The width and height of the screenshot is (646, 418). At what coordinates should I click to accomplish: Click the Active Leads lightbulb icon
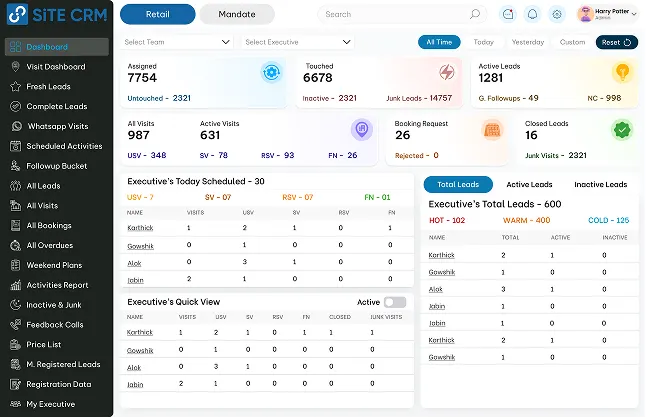pyautogui.click(x=622, y=72)
